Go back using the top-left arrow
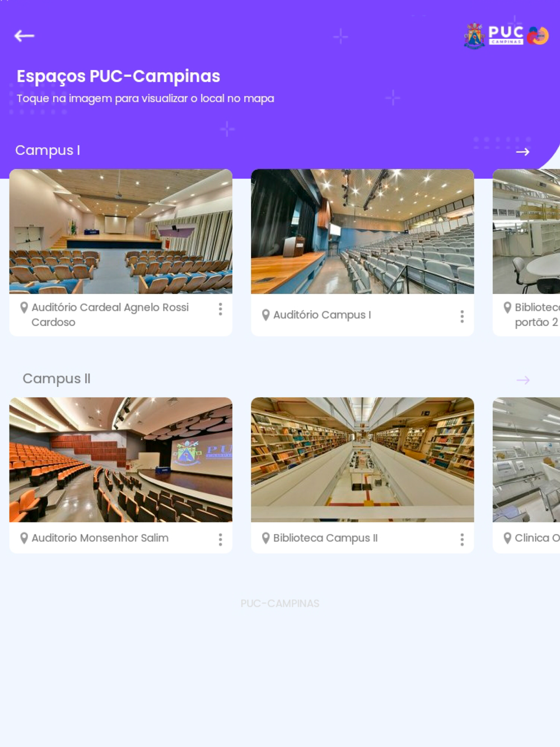 coord(24,36)
